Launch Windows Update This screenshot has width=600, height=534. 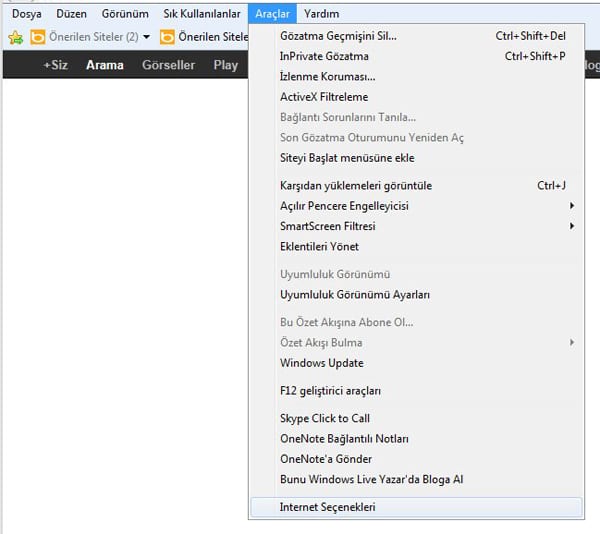[x=416, y=363]
